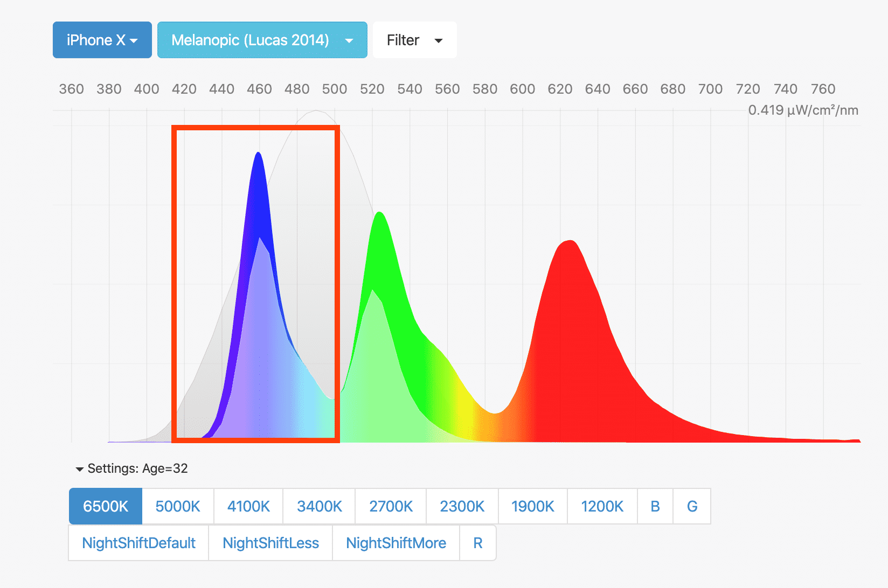888x588 pixels.
Task: Click the 620 wavelength axis label
Action: (560, 89)
